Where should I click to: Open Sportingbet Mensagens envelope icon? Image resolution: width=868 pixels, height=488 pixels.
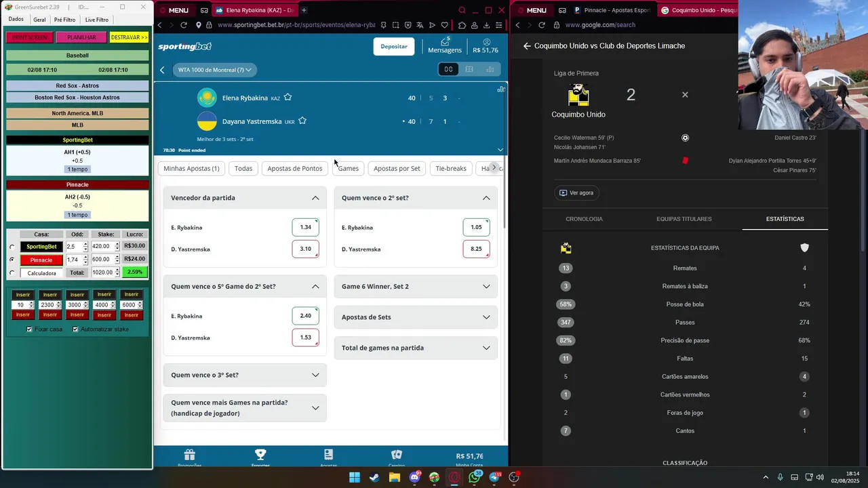coord(445,41)
